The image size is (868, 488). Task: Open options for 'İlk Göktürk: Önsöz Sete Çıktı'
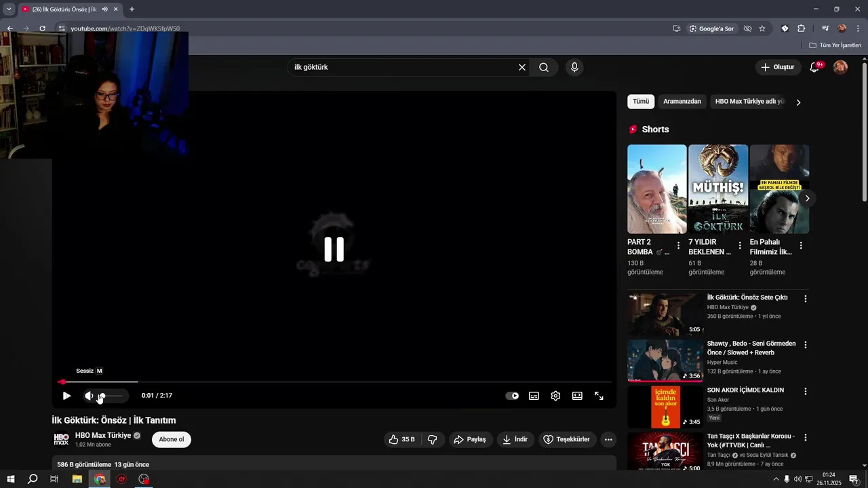pos(806,298)
